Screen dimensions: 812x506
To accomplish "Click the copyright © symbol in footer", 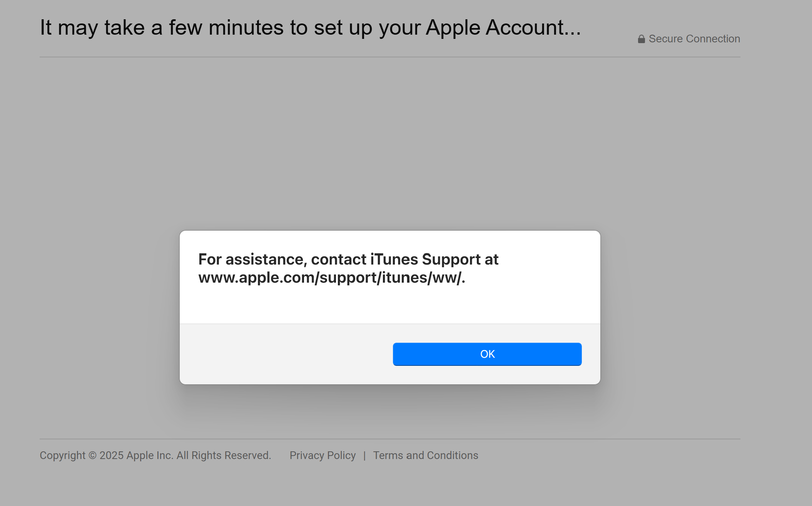I will pos(92,455).
